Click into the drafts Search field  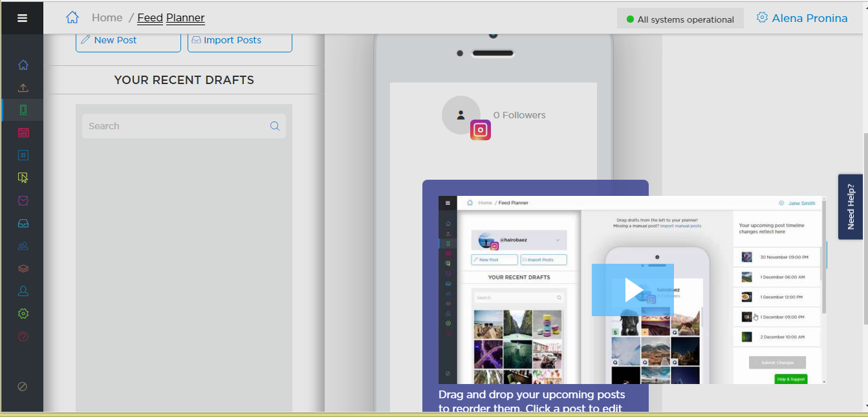coord(175,126)
